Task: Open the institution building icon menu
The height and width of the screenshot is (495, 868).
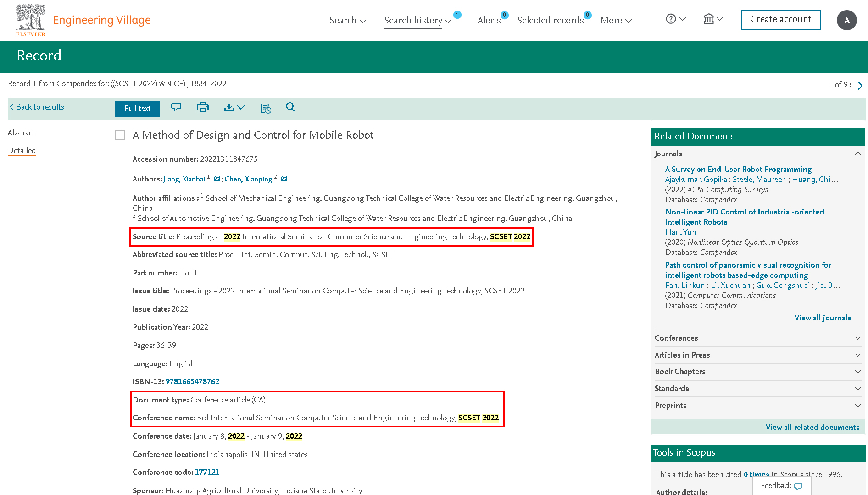Action: click(x=713, y=19)
